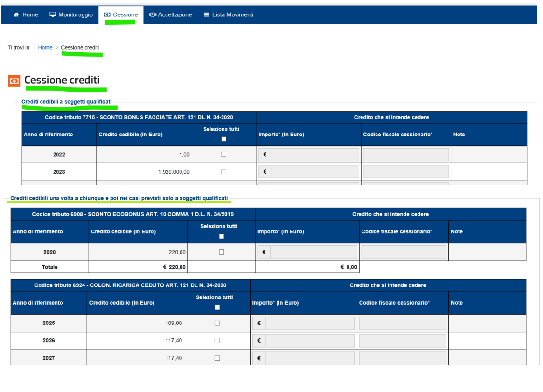Switch to the Lista Movimenti tab
Viewport: 543px width, 392px height.
[x=233, y=15]
